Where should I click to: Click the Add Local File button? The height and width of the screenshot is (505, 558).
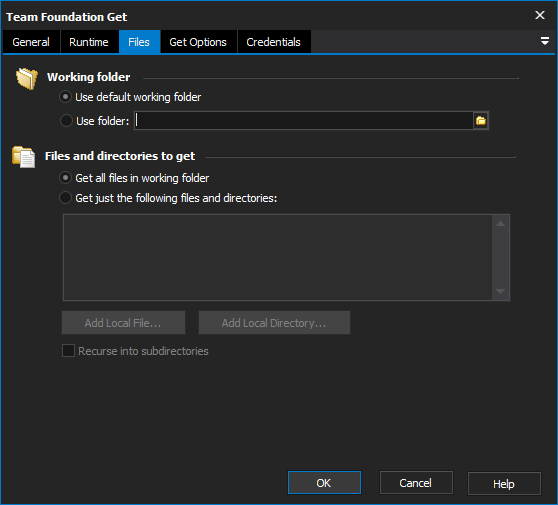coord(123,323)
